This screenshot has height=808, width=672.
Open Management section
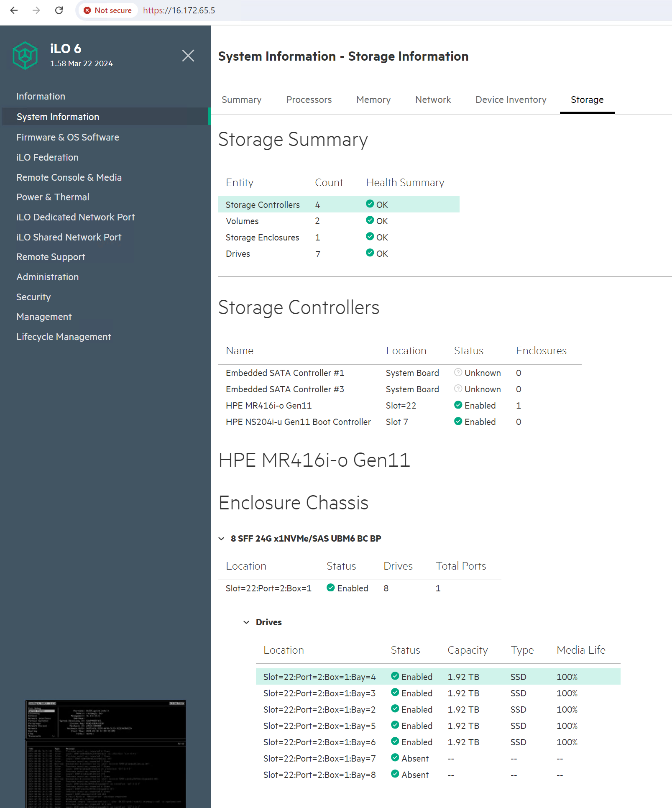pos(44,317)
